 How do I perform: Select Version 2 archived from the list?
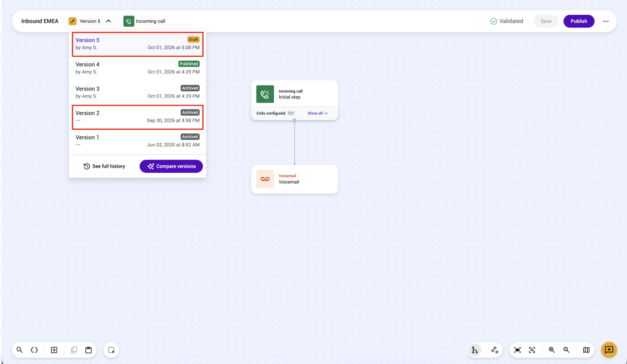[x=137, y=117]
